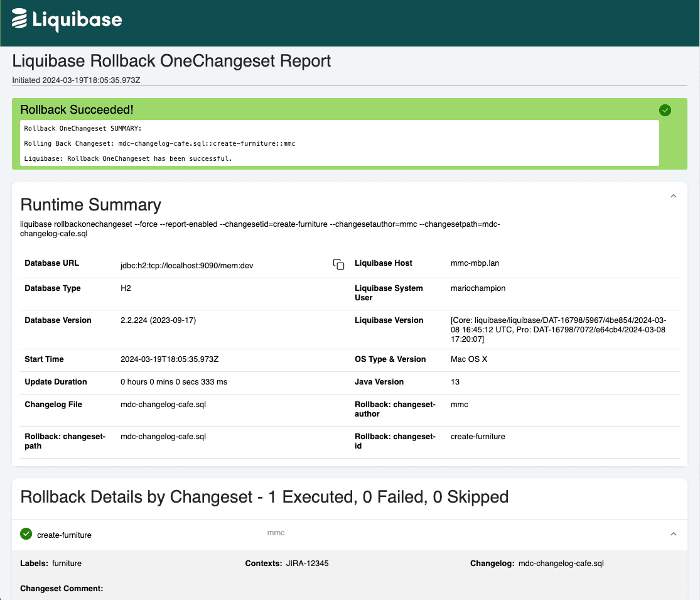Collapse the create-furniture changeset details
This screenshot has height=600, width=700.
[673, 534]
